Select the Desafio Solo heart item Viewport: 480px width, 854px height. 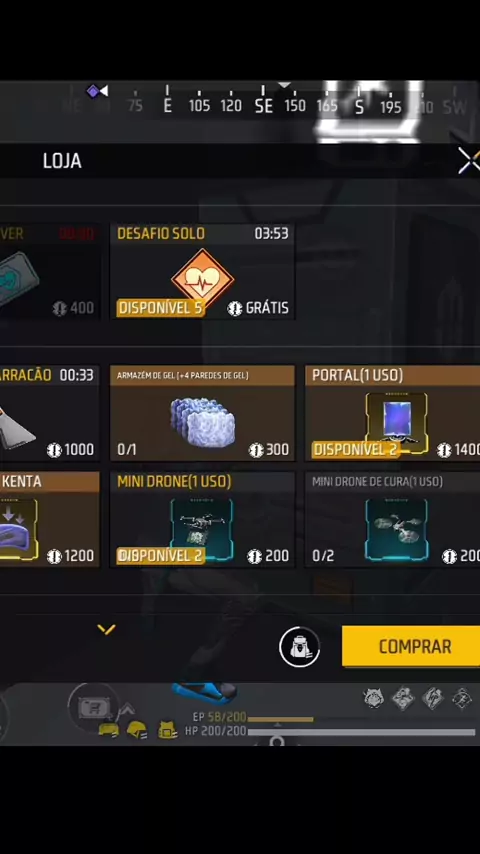[202, 272]
